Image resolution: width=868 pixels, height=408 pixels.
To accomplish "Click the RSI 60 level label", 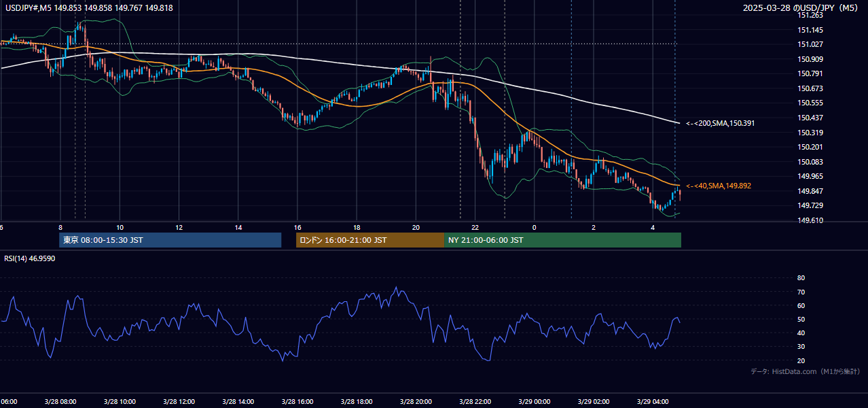I will 801,305.
